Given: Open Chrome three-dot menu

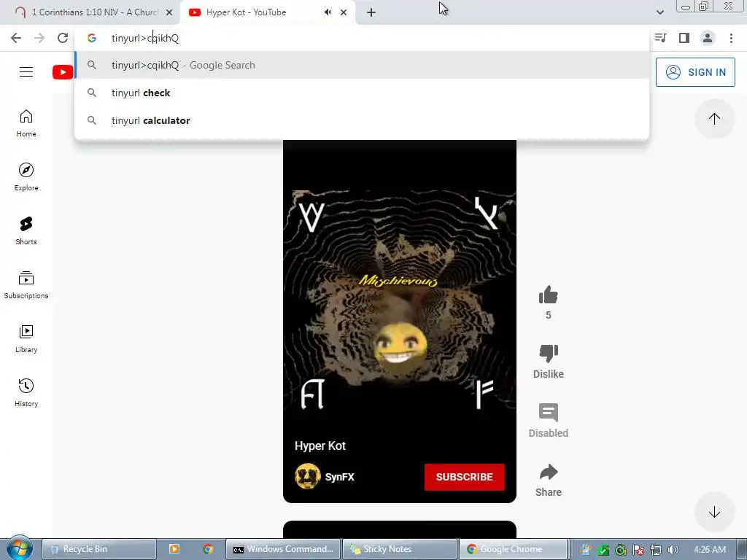Looking at the screenshot, I should click(731, 38).
